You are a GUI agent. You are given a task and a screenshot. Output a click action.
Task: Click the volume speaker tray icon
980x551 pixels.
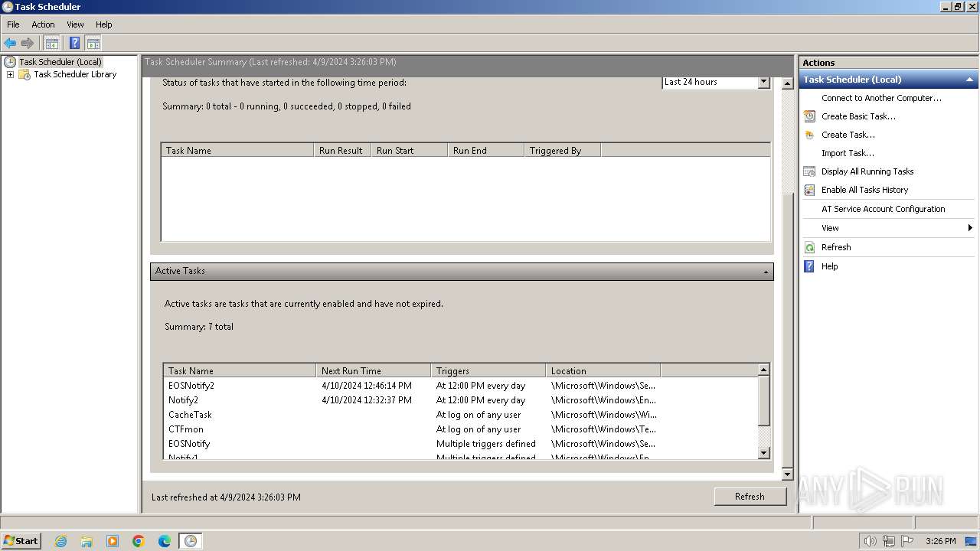coord(870,541)
